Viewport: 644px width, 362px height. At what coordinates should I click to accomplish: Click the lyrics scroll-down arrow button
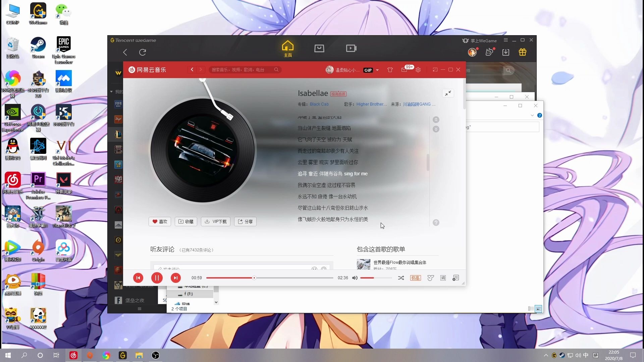[x=436, y=129]
